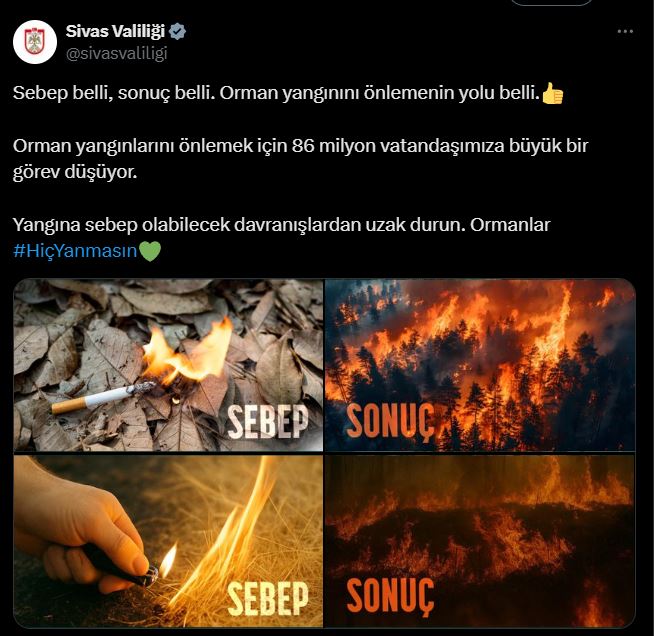Viewport: 654px width, 636px height.
Task: Open the hand with lighter photo
Action: 168,541
